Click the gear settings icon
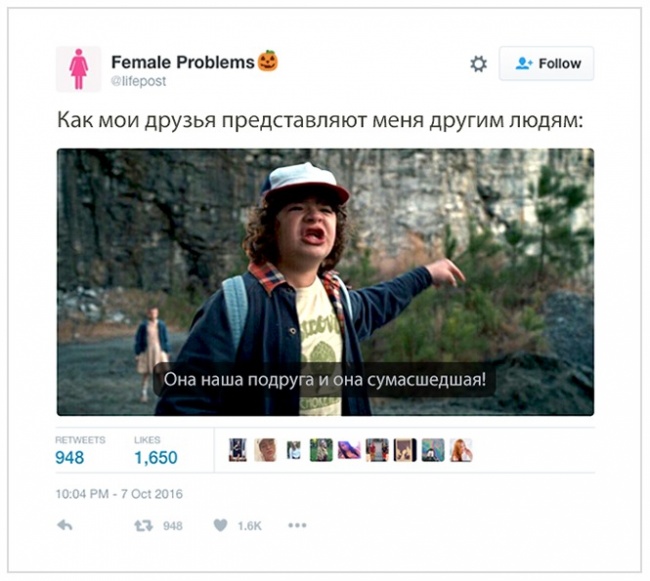 click(478, 64)
